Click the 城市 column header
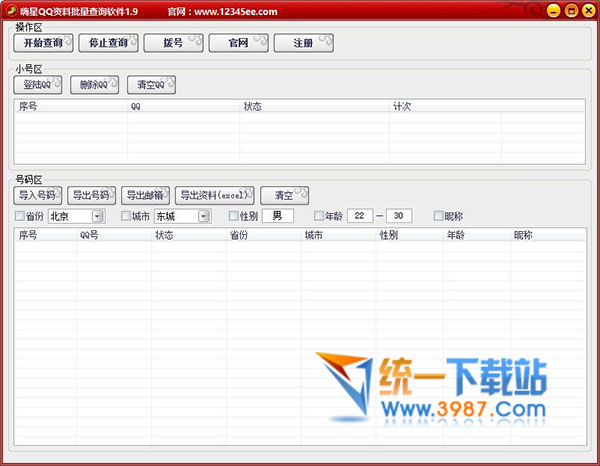 point(338,235)
